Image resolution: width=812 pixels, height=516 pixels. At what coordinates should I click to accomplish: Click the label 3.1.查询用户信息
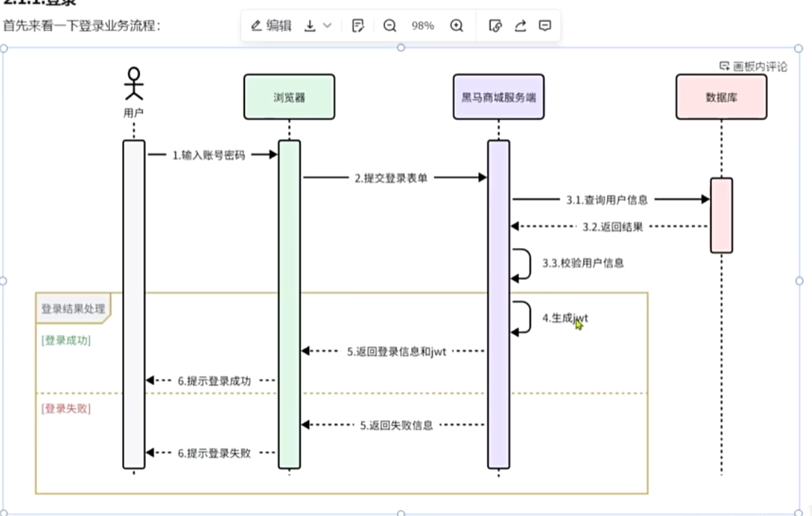pos(607,200)
